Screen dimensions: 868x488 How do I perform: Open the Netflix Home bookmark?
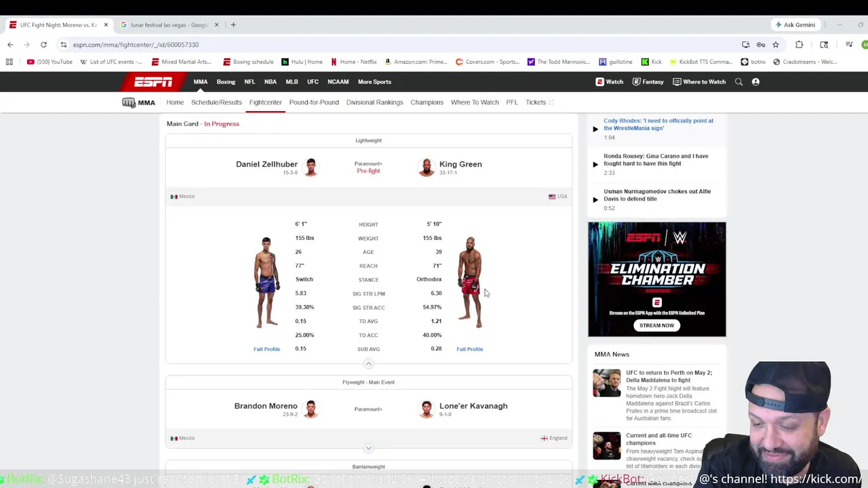tap(354, 62)
